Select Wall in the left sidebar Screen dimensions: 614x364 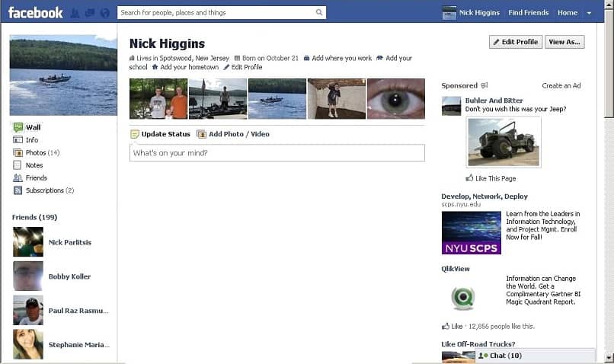click(33, 127)
